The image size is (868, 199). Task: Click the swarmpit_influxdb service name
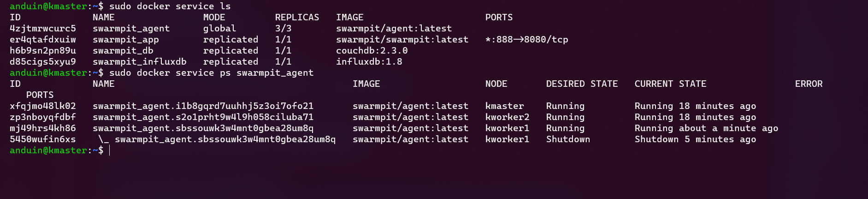(139, 62)
